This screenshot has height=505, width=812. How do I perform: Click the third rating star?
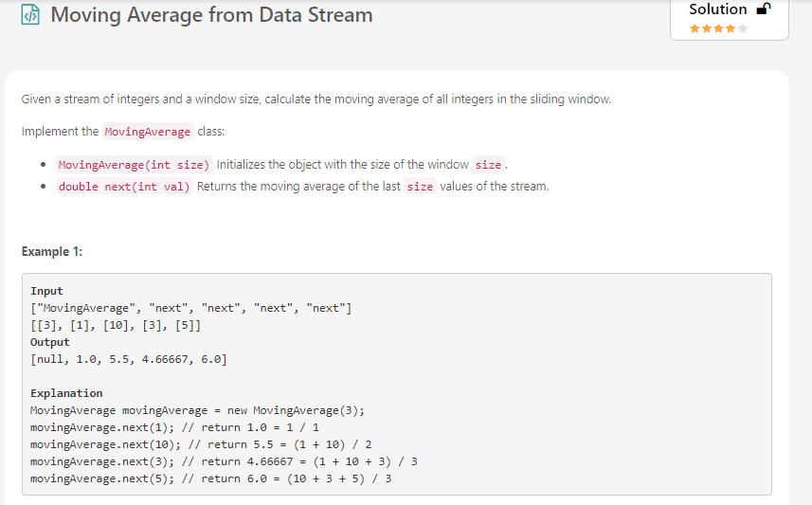point(718,28)
